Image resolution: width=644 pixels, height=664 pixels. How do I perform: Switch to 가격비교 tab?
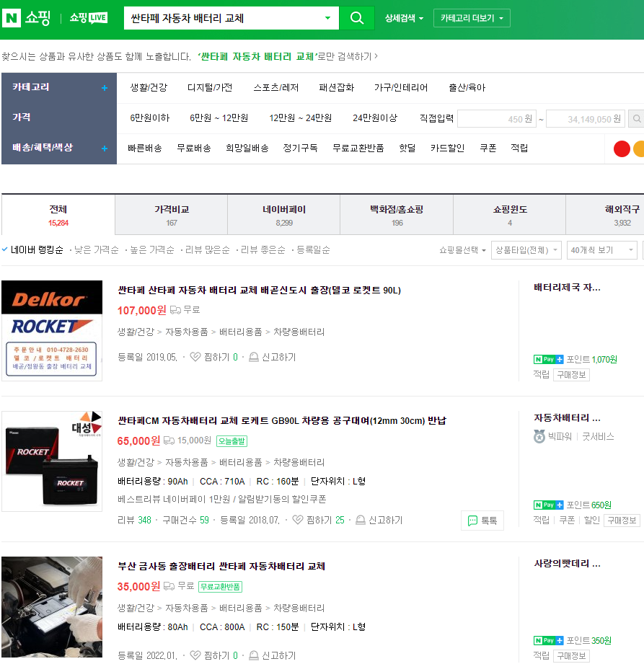171,215
